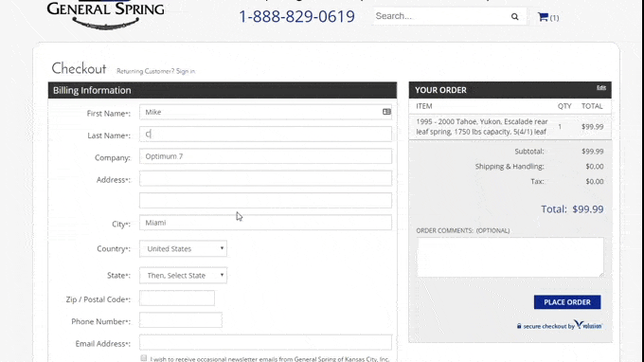Click the Company field
Screen dimensions: 644x362
(x=265, y=156)
